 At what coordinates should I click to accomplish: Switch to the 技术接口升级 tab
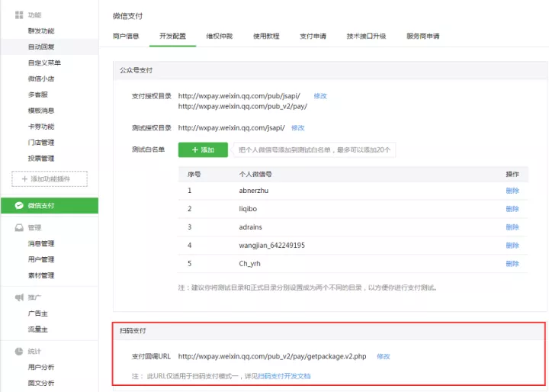(x=366, y=36)
